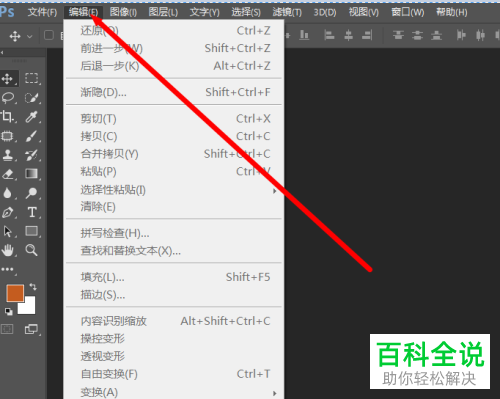Click the white background color swatch
Image resolution: width=500 pixels, height=399 pixels.
coord(29,307)
